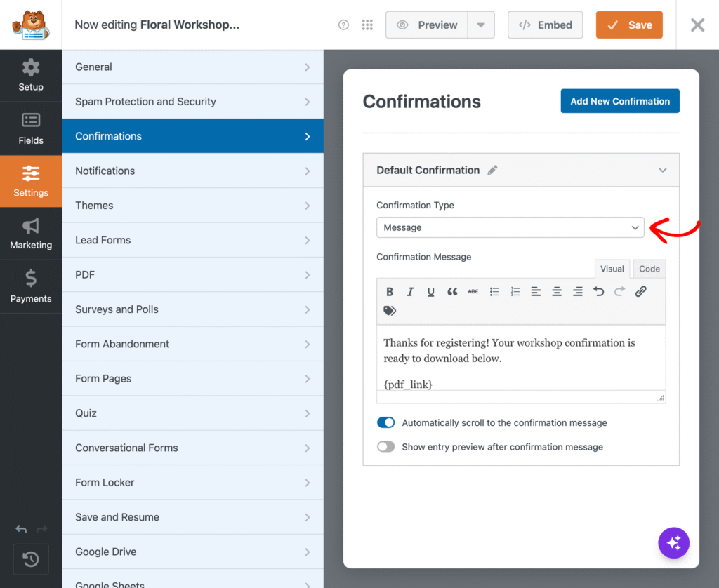Insert a numbered list
Screen dimensions: 719x588
[515, 291]
